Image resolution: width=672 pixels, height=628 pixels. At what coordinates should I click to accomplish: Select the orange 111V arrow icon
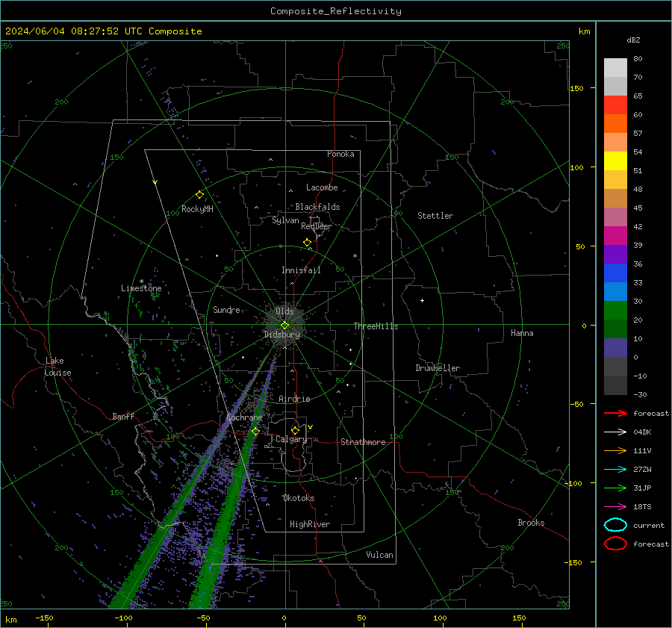pos(615,450)
